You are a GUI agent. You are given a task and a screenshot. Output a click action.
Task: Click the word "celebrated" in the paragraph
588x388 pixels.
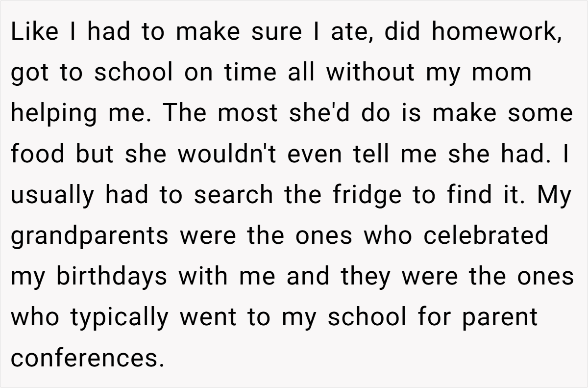[485, 235]
